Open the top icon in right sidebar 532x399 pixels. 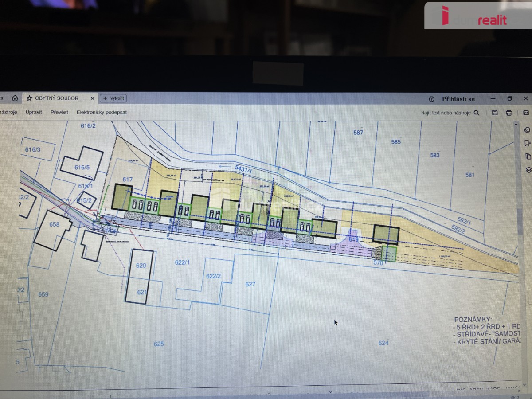click(x=527, y=130)
